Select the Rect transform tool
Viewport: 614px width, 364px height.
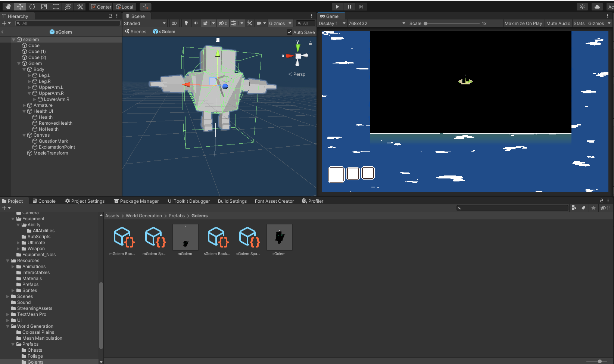(56, 7)
